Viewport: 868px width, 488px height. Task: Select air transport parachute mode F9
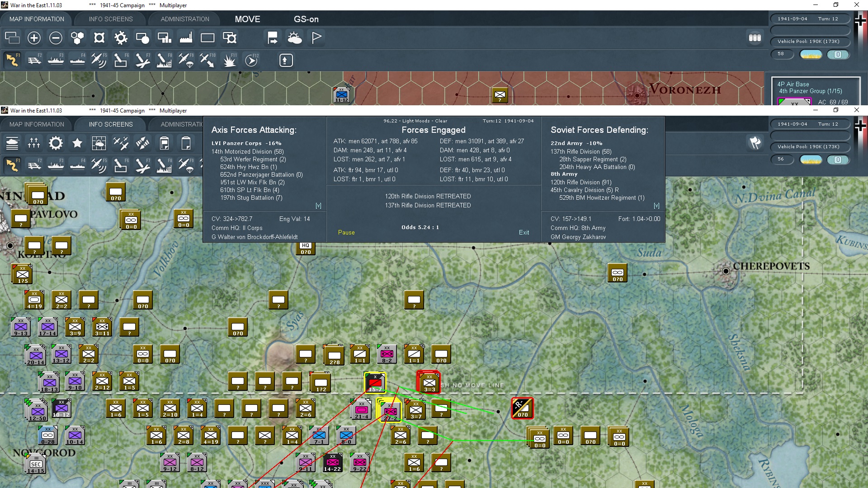point(186,60)
